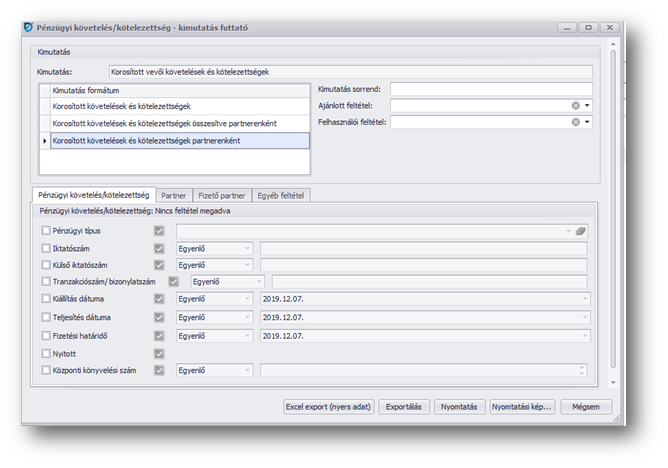Switch to the Fizető partner tab
The height and width of the screenshot is (468, 668).
tap(219, 195)
